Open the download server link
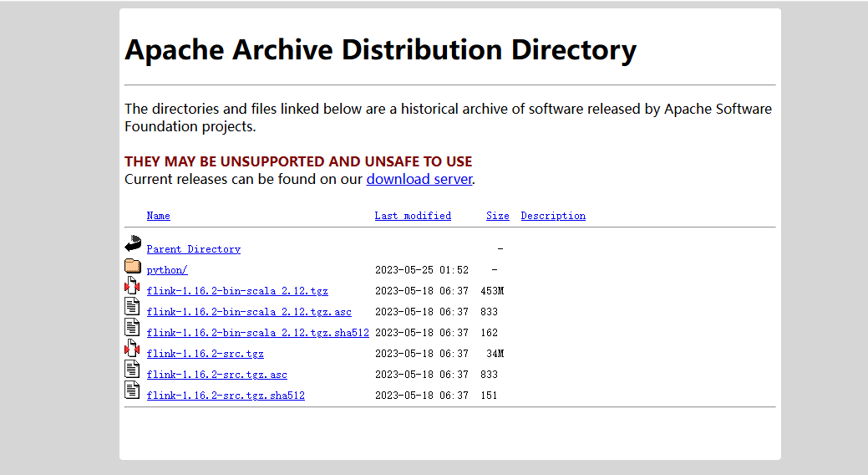This screenshot has height=475, width=868. point(419,179)
